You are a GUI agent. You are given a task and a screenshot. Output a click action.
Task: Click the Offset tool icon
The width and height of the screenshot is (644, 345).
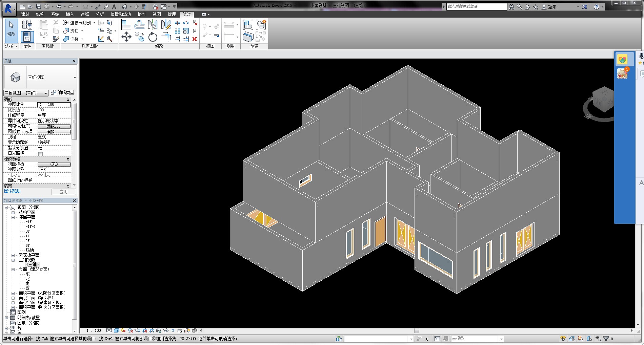click(x=139, y=25)
